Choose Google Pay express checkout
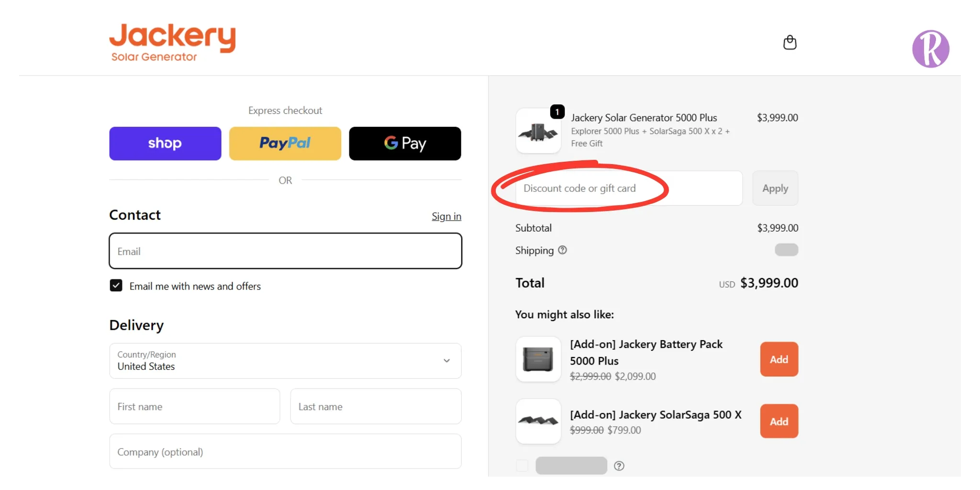This screenshot has width=980, height=490. (x=405, y=144)
